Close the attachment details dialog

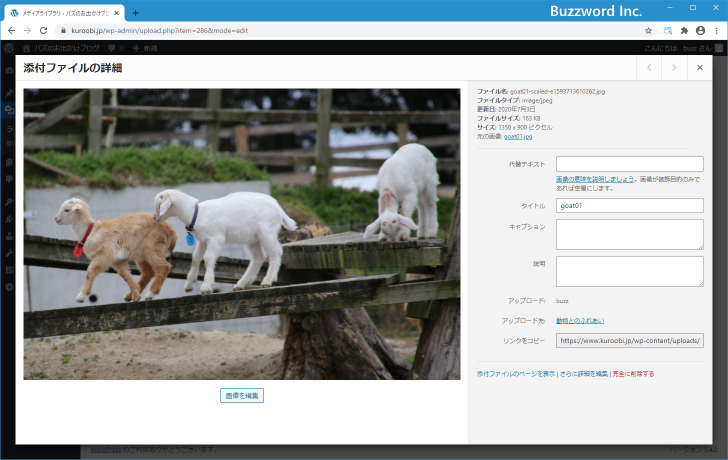[699, 68]
